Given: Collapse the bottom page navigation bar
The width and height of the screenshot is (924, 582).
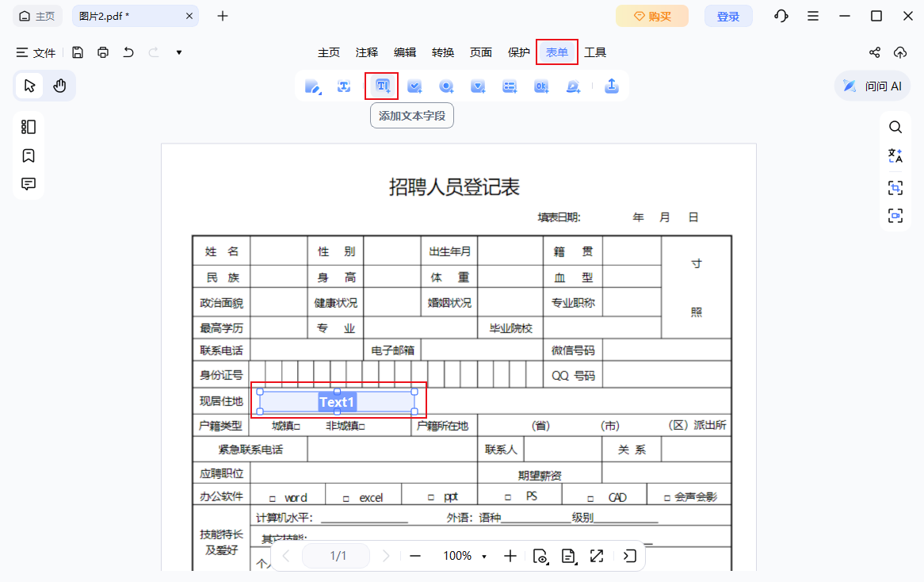Looking at the screenshot, I should pyautogui.click(x=629, y=556).
